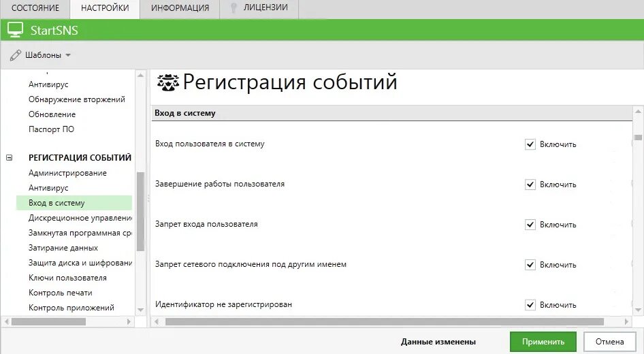Click the key icon on ЛИЦЕНЗИИ tab
The width and height of the screenshot is (644, 354).
coord(234,7)
